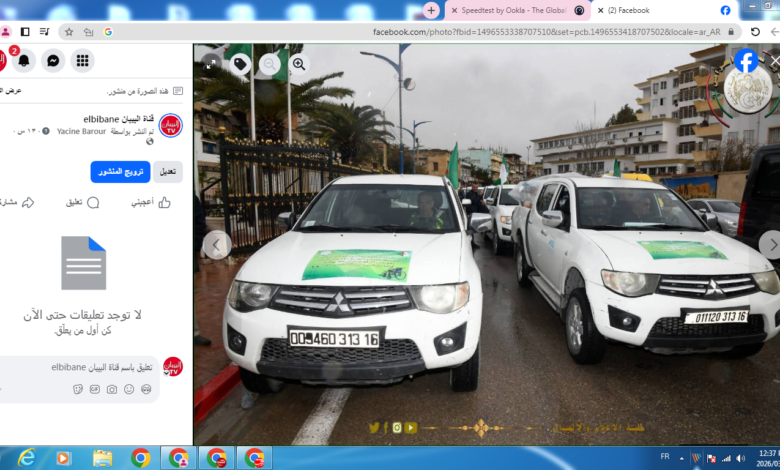Click the grey edit (تعديل) button

(x=168, y=172)
